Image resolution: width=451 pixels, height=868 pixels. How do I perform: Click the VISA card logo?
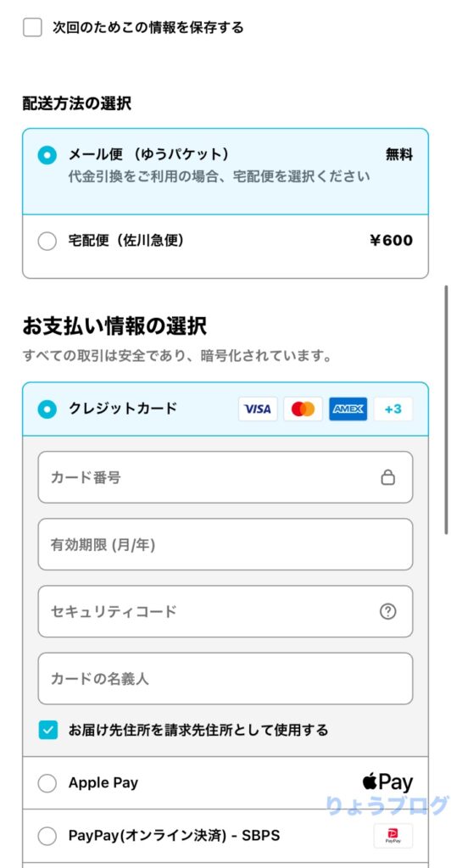pyautogui.click(x=258, y=409)
